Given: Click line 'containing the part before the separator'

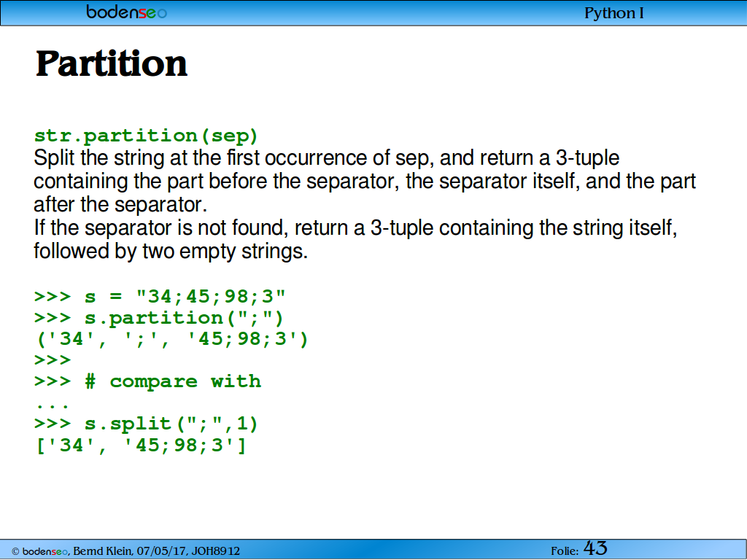Looking at the screenshot, I should (365, 182).
